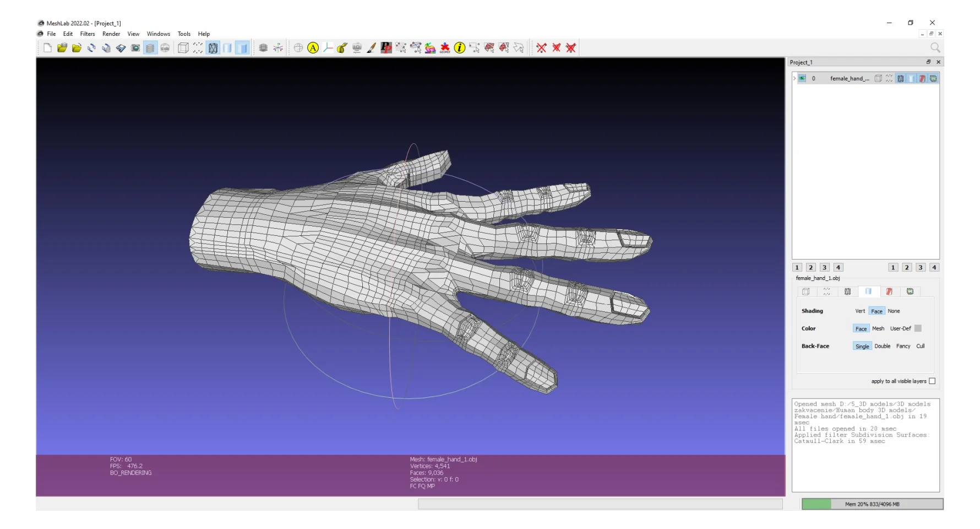Viewport: 980px width, 529px height.
Task: Set Back-Face mode to Double
Action: point(882,346)
